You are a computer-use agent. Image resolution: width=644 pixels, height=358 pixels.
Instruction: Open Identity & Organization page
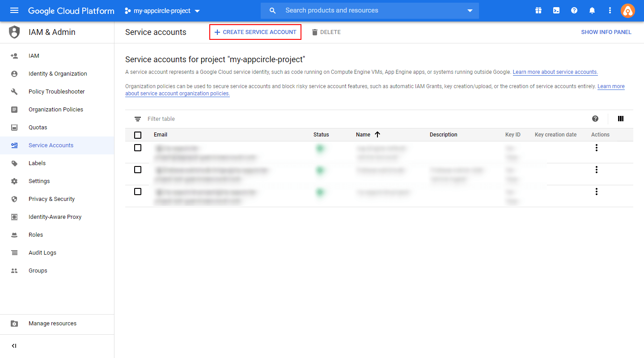point(58,74)
